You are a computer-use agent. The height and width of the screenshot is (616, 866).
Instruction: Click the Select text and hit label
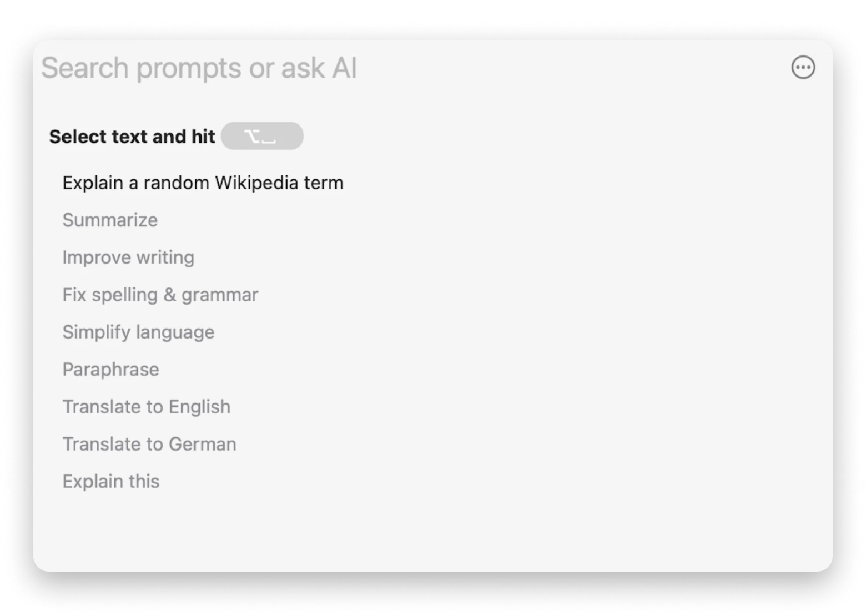132,137
